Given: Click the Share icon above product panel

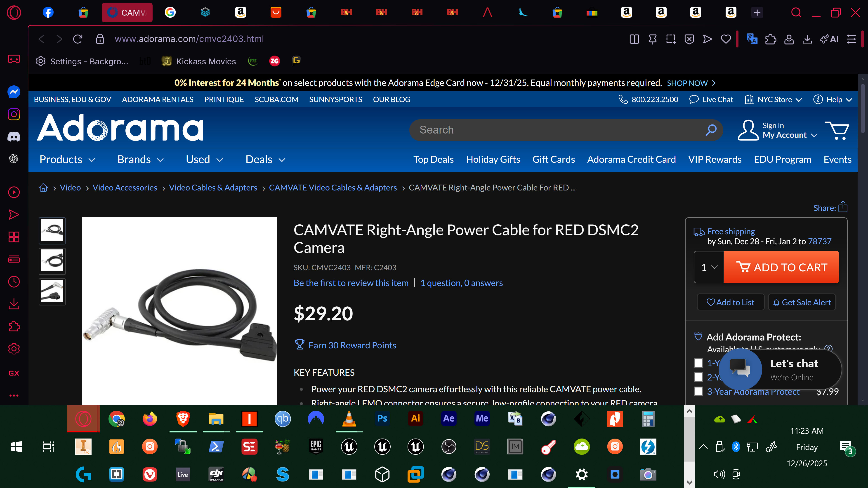Looking at the screenshot, I should (843, 207).
